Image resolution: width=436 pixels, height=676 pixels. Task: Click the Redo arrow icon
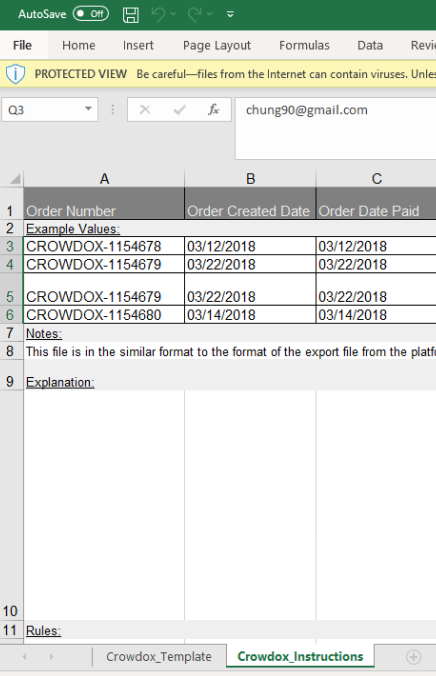pos(194,15)
